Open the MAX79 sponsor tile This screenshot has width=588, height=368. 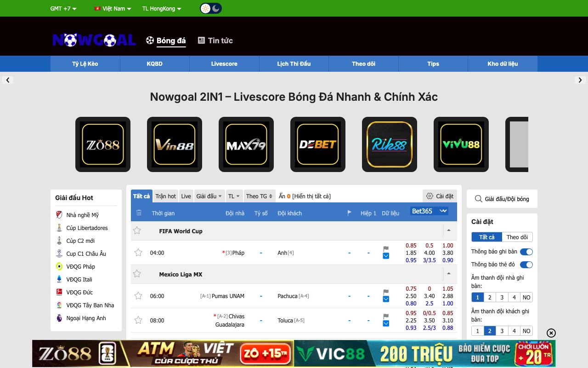tap(246, 144)
